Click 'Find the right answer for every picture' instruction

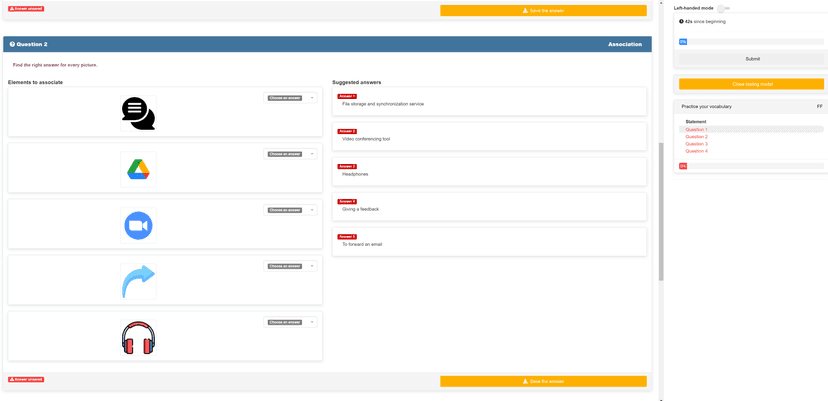pos(55,65)
